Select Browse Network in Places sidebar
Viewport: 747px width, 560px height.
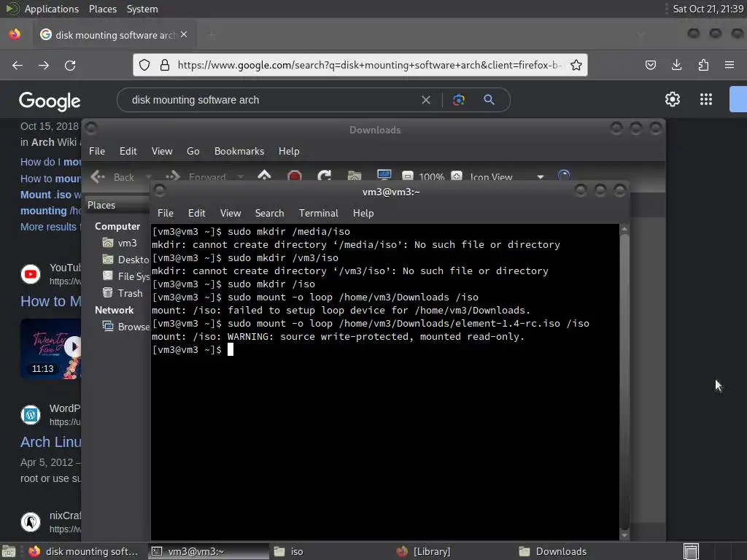(125, 327)
